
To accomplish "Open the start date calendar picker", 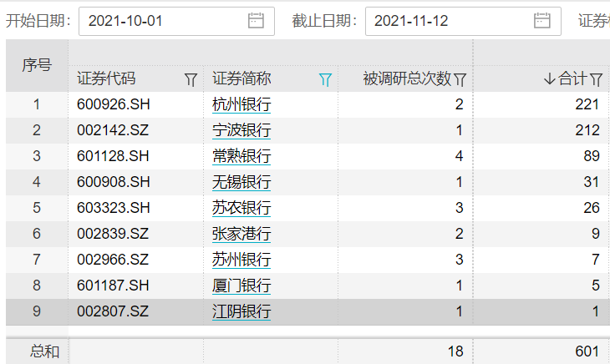I will click(256, 21).
